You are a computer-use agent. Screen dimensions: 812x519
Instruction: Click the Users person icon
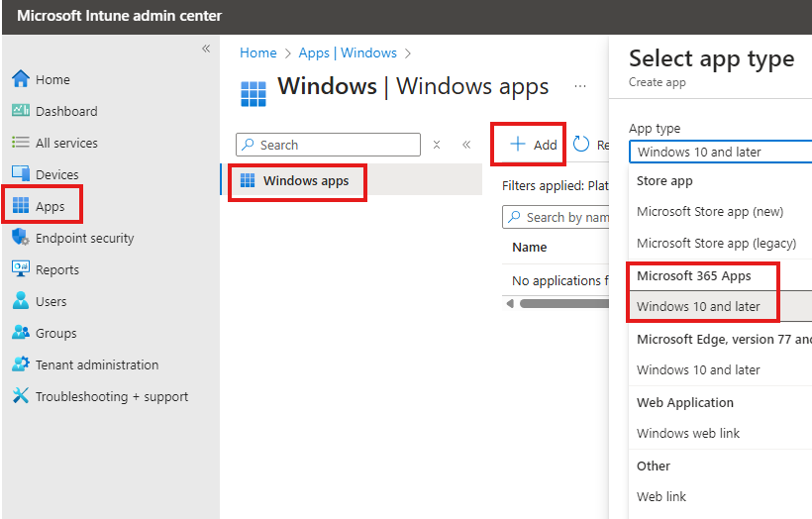pyautogui.click(x=21, y=300)
